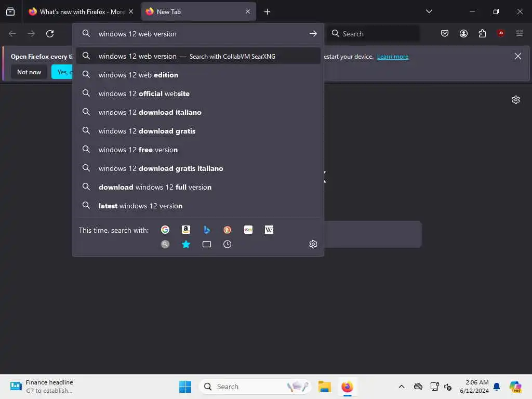Click the muted volume tray icon
The height and width of the screenshot is (399, 532).
tap(448, 387)
